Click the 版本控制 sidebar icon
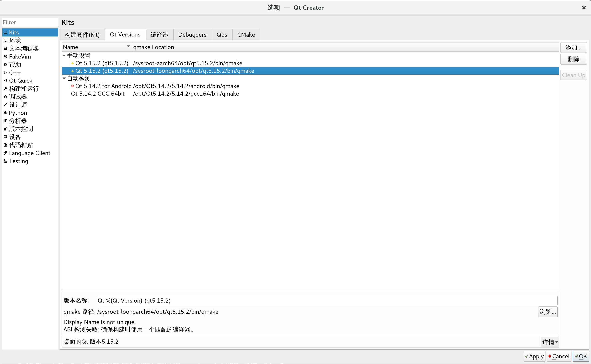 pos(5,129)
